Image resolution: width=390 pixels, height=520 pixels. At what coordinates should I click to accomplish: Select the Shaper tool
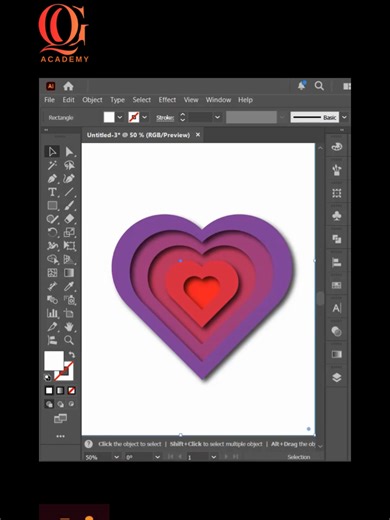pos(52,219)
